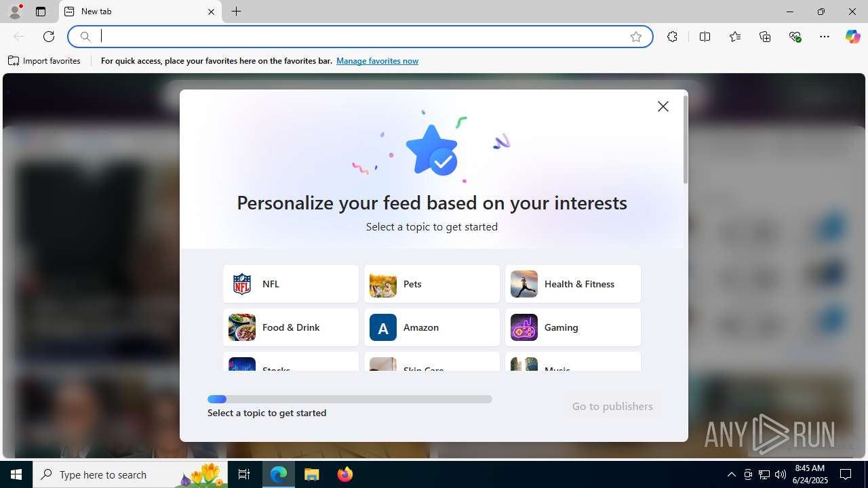Open Collections
Screen dimensions: 868x488
765,37
